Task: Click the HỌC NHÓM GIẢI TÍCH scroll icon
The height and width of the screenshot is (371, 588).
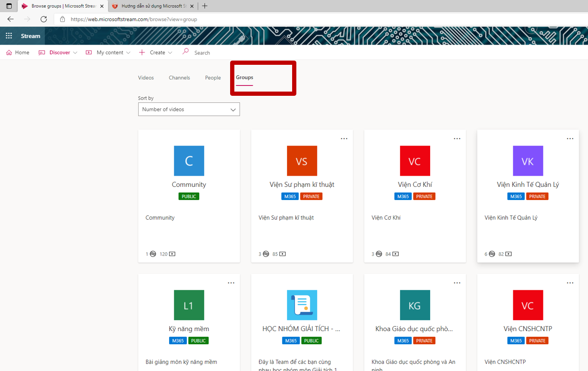Action: (x=302, y=305)
